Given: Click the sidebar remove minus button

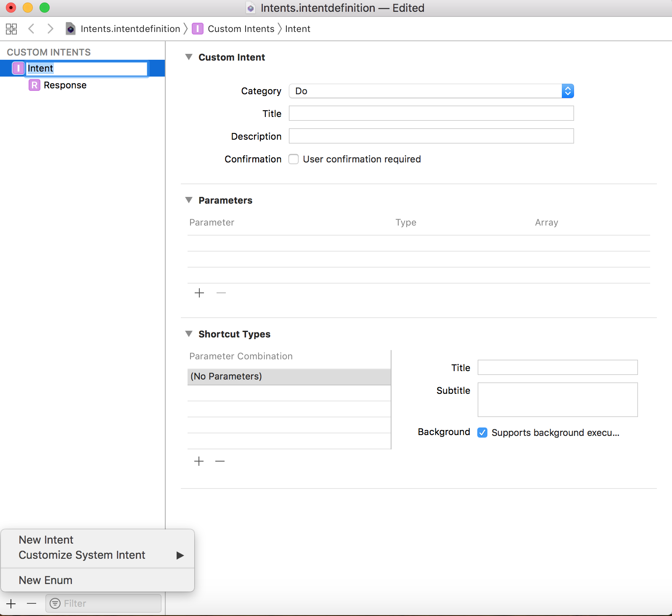Looking at the screenshot, I should (x=32, y=604).
